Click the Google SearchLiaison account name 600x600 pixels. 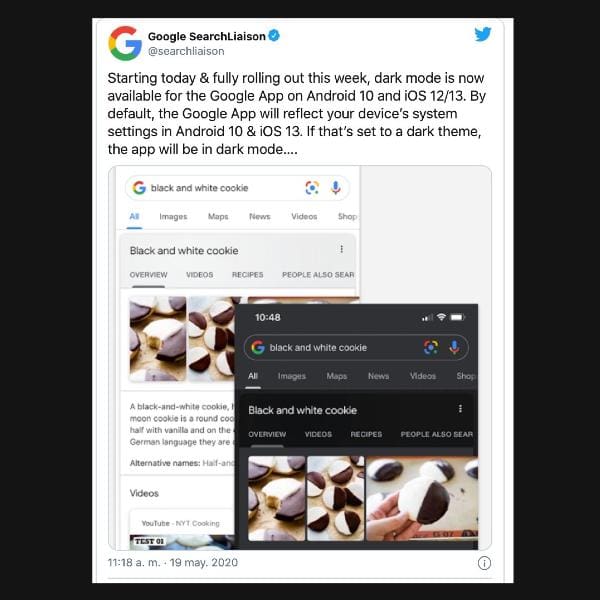207,36
